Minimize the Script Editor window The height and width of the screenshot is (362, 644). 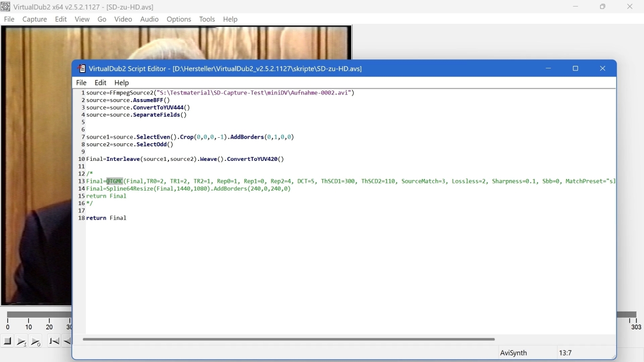tap(548, 68)
